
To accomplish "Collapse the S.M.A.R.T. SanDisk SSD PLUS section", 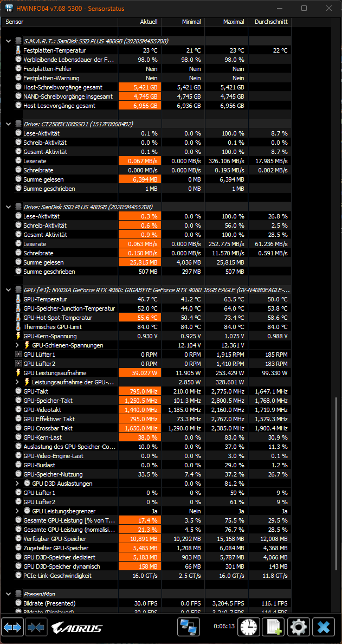I will point(9,41).
